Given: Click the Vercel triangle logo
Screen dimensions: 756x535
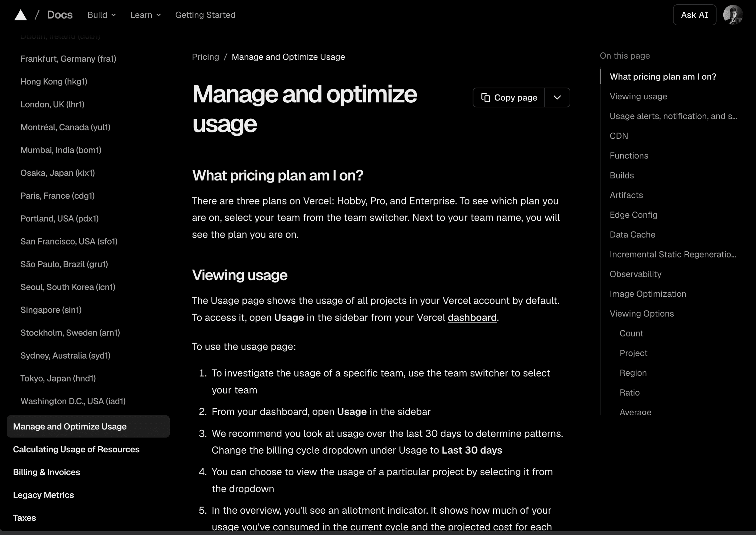Looking at the screenshot, I should (x=20, y=15).
